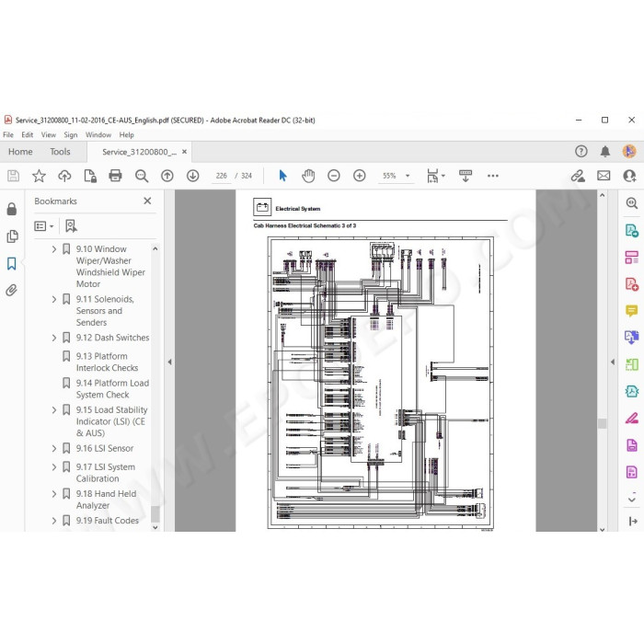
Task: Open the attachments paperclip panel
Action: 11,291
